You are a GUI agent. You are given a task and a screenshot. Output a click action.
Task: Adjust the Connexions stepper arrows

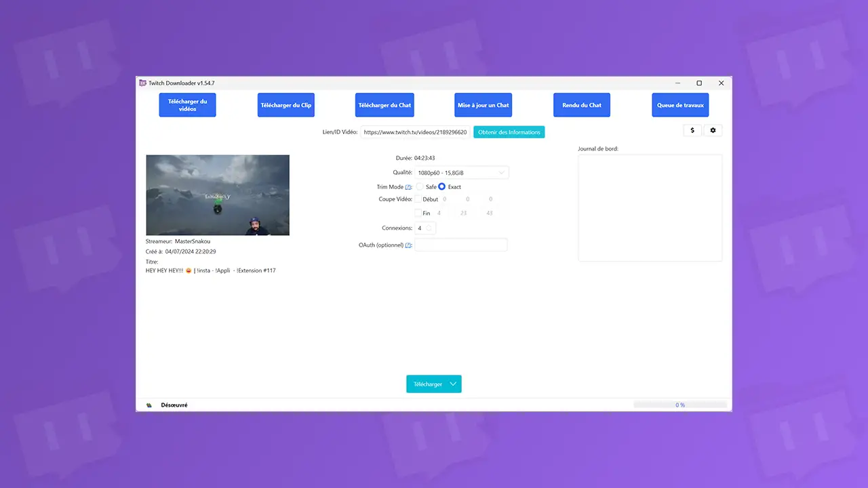(x=429, y=228)
